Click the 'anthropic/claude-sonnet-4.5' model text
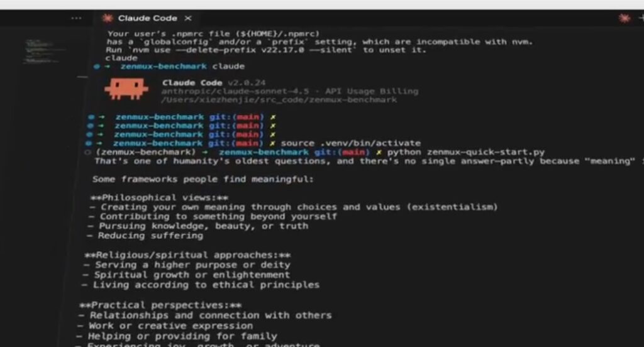 235,91
